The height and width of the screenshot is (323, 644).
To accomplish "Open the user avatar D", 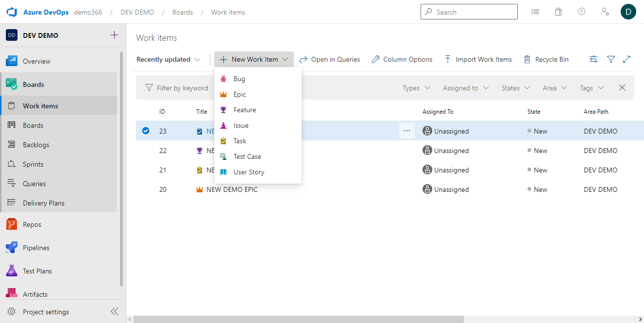I will click(x=628, y=12).
